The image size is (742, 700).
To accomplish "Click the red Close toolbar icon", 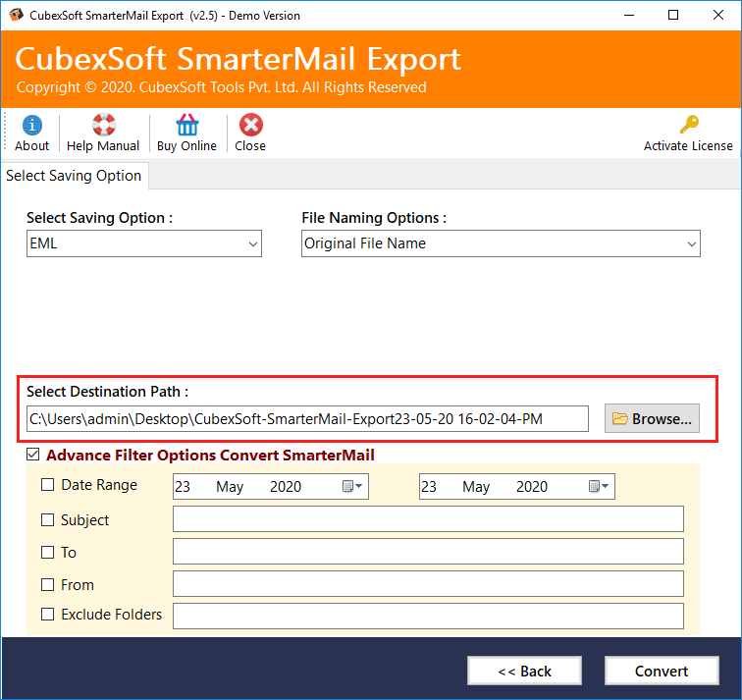I will pos(250,125).
